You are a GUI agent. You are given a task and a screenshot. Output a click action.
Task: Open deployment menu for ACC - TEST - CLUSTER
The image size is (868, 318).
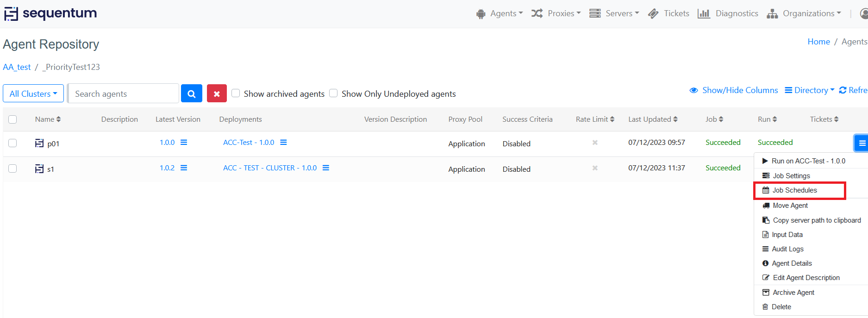click(x=326, y=168)
